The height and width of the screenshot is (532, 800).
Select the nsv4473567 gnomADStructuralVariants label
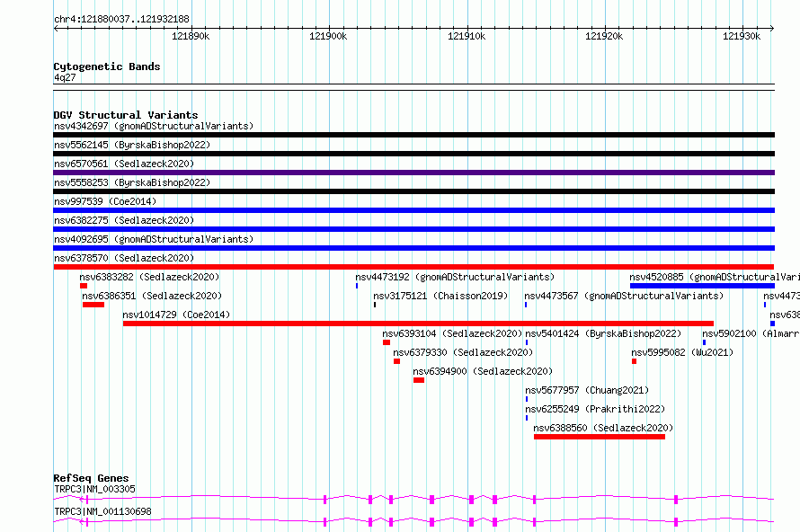point(624,296)
